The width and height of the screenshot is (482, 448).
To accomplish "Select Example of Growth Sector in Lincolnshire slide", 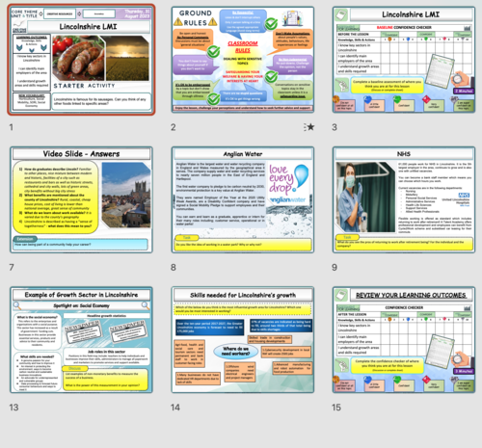I will pyautogui.click(x=81, y=340).
